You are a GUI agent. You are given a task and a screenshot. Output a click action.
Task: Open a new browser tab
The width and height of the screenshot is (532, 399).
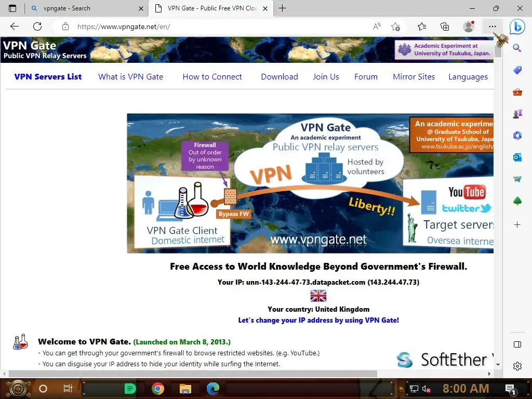point(282,8)
